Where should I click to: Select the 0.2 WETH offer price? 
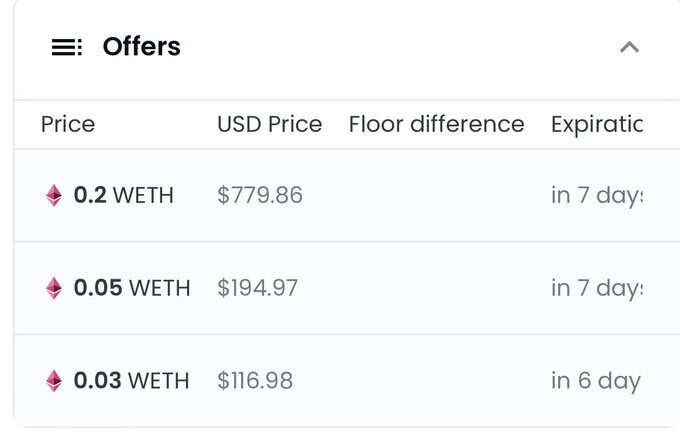[123, 196]
